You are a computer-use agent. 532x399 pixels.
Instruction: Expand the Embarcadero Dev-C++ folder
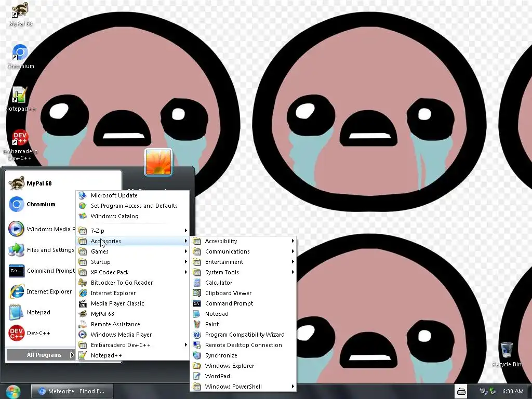pyautogui.click(x=132, y=345)
